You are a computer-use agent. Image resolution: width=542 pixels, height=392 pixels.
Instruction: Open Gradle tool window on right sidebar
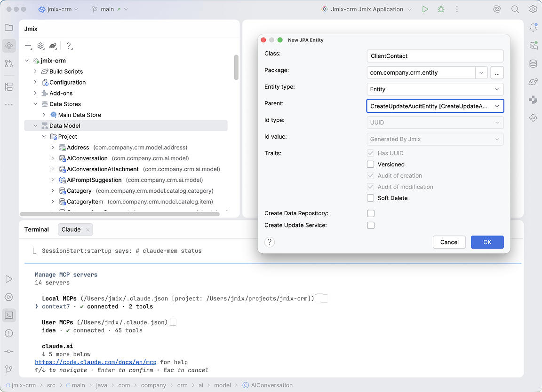pyautogui.click(x=534, y=82)
